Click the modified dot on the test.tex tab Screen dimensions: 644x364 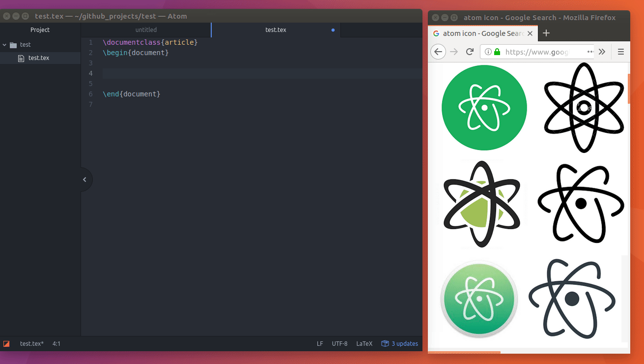333,30
